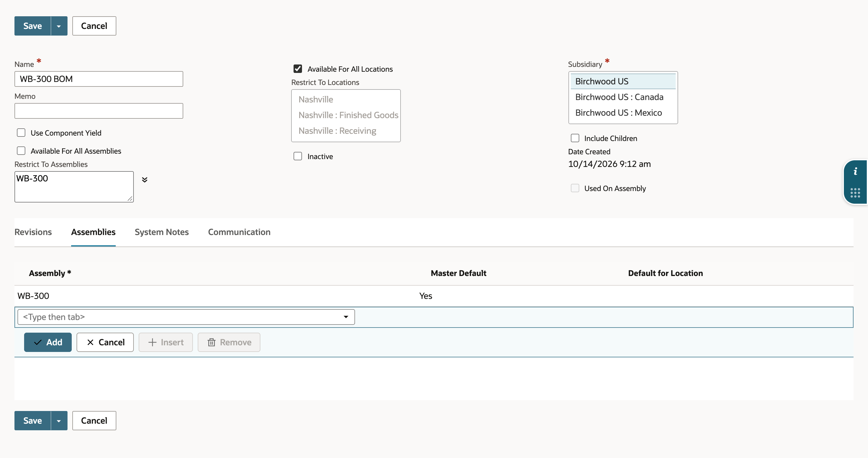Cancel the assembly line edit

[105, 342]
